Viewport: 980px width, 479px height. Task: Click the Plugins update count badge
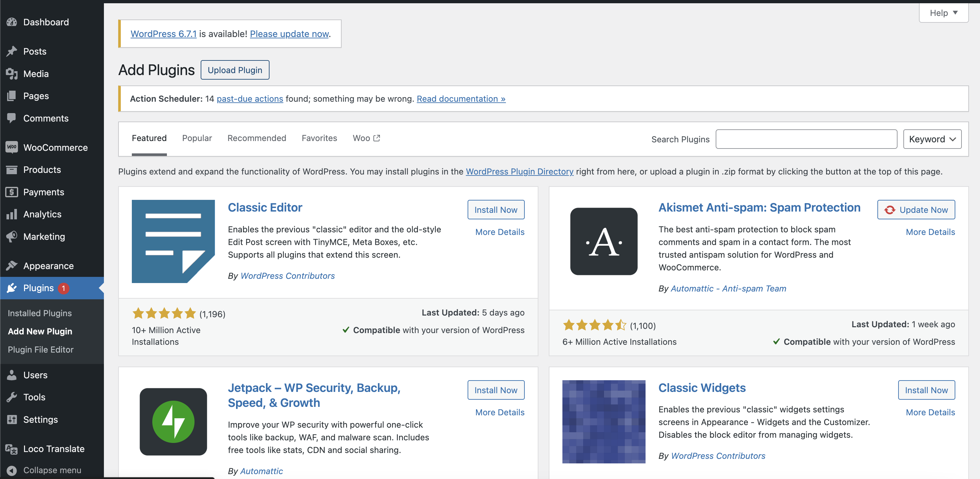tap(64, 288)
